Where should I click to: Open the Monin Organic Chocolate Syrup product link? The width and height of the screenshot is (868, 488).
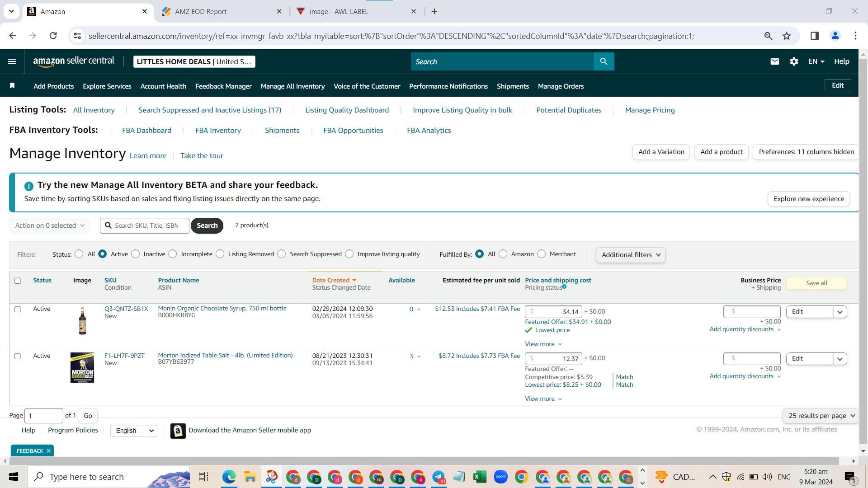(x=222, y=308)
